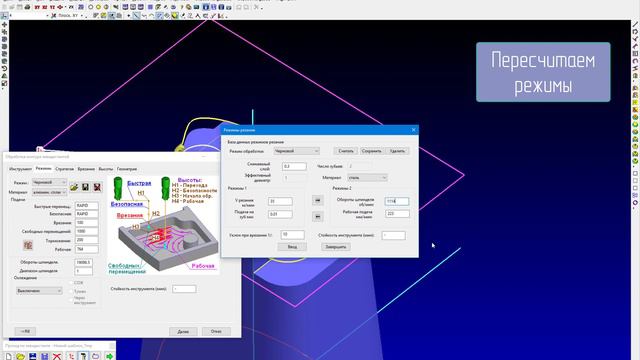Image resolution: width=640 pixels, height=360 pixels.
Task: Click the Далее button
Action: [x=183, y=331]
